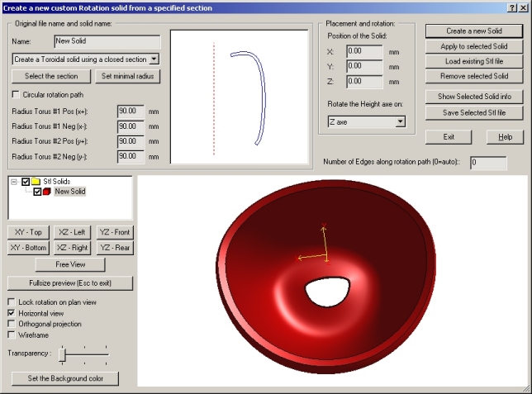Screen dimensions: 532x394
Task: Click Radius Torus #2 Pos (y+) field
Action: [x=131, y=141]
